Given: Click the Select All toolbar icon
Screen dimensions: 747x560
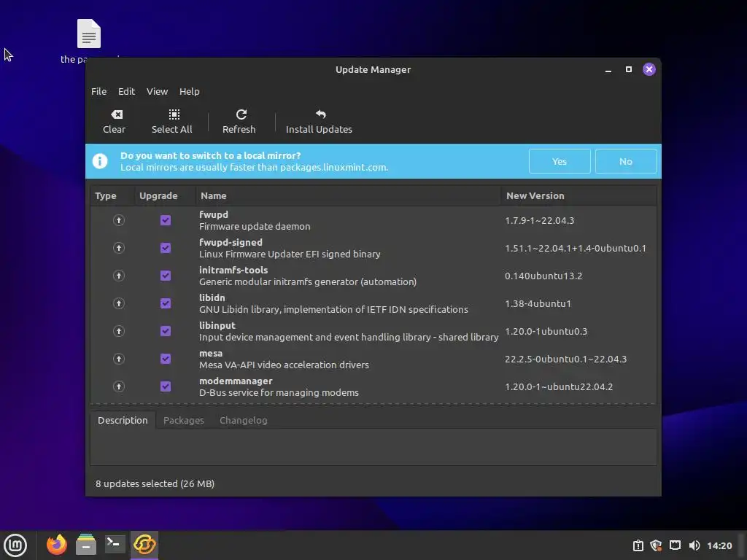Looking at the screenshot, I should click(174, 114).
